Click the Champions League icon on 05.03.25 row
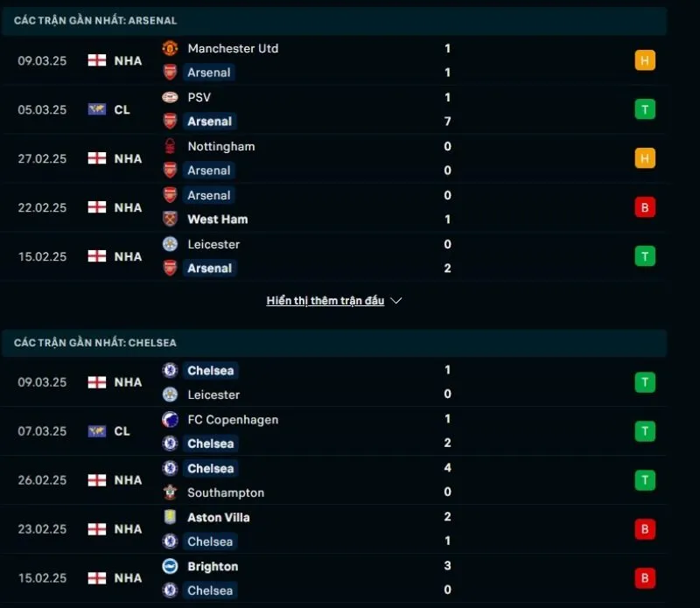Image resolution: width=700 pixels, height=608 pixels. click(99, 109)
